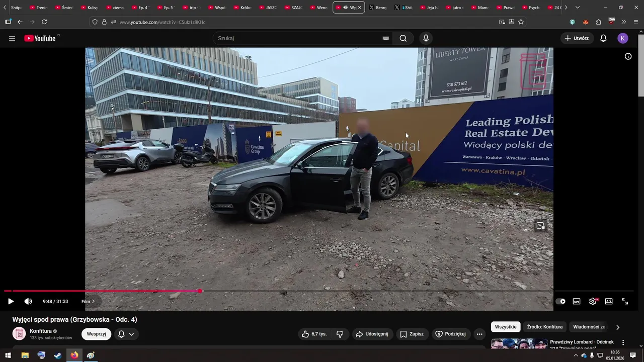Play the paused video
Screen dimensions: 644x362
coord(11,301)
